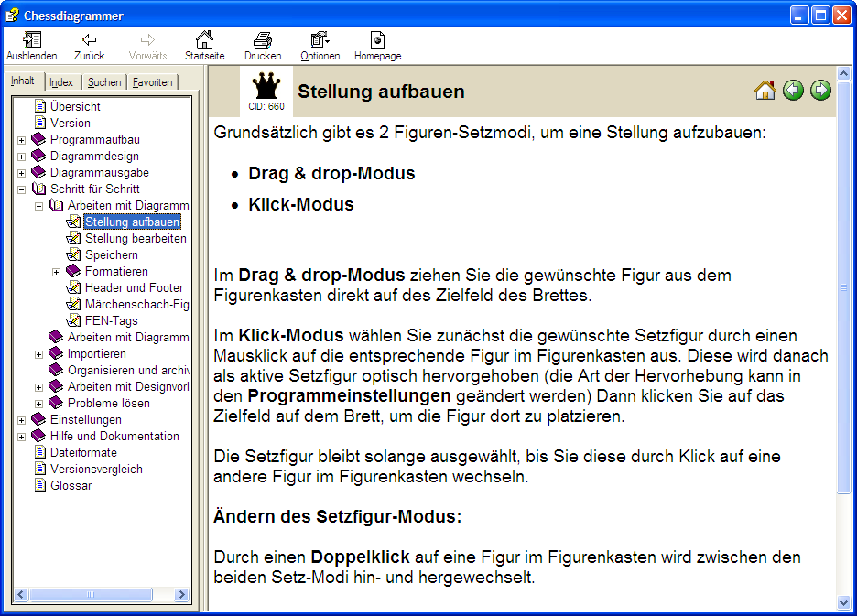Viewport: 857px width, 616px height.
Task: Expand the Formatieren tree node
Action: (x=56, y=272)
